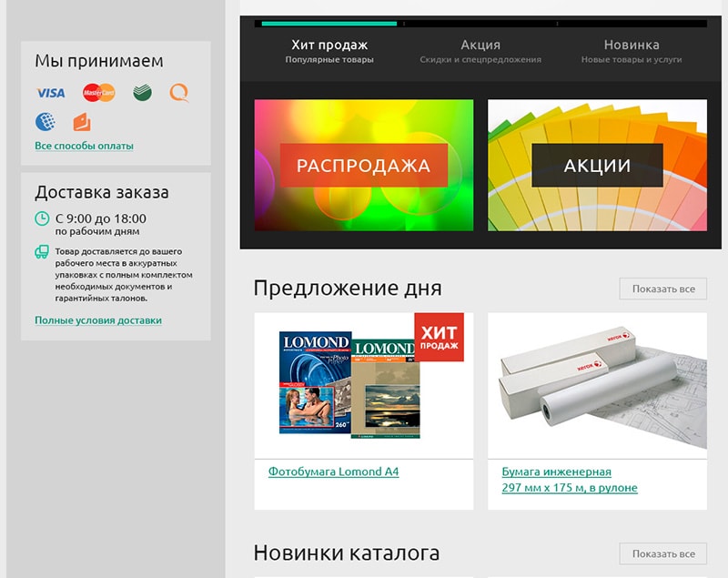
Task: Select the Новинка tab
Action: (x=632, y=51)
